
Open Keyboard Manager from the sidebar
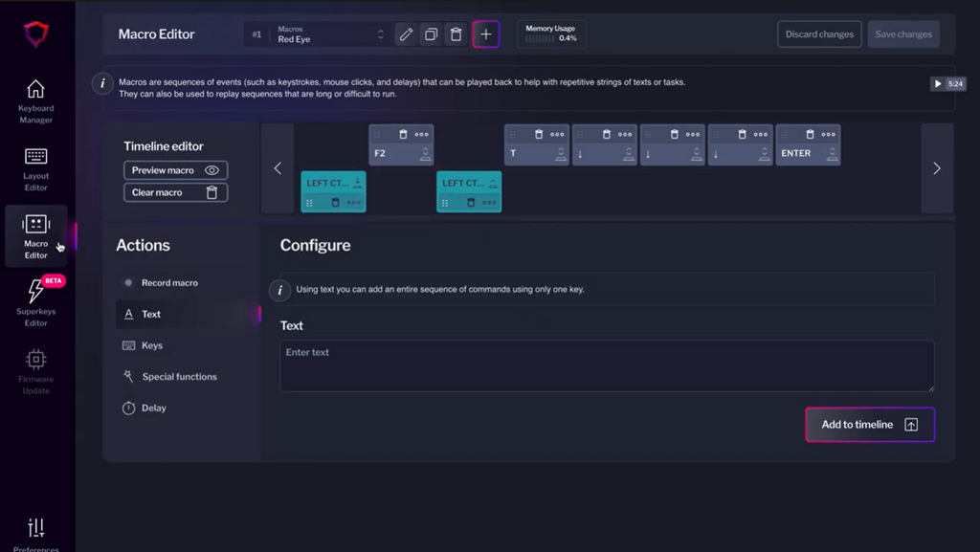[x=35, y=101]
